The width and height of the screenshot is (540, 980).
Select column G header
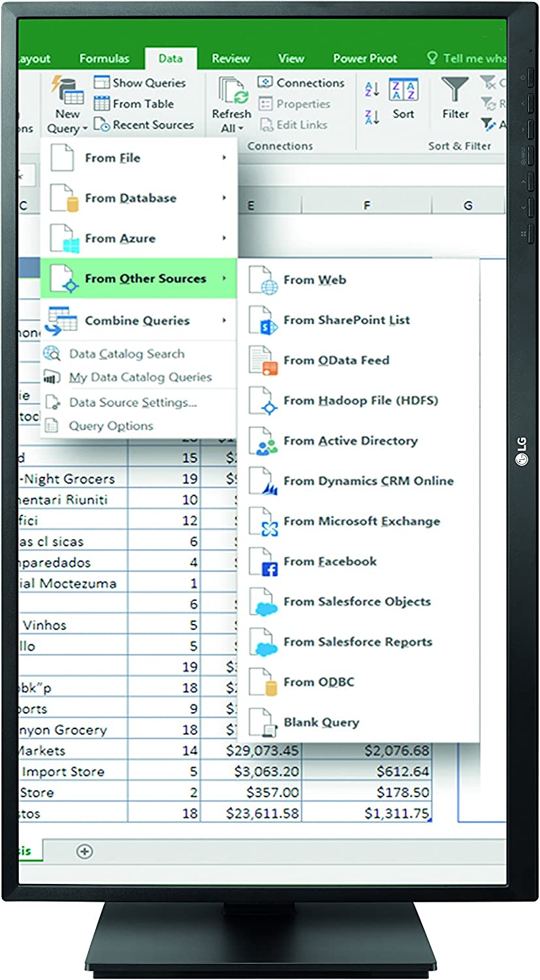click(469, 206)
